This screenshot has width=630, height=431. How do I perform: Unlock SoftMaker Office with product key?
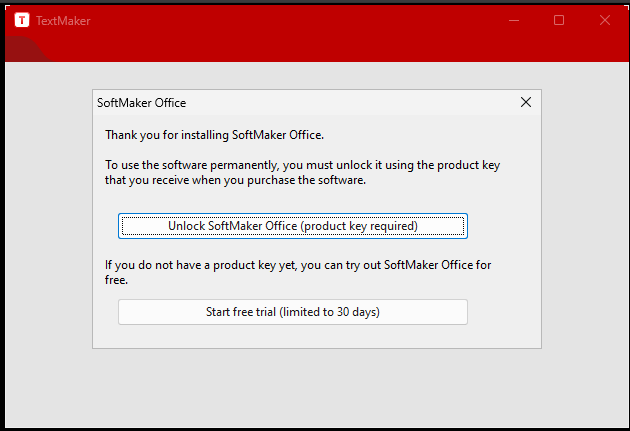click(293, 226)
